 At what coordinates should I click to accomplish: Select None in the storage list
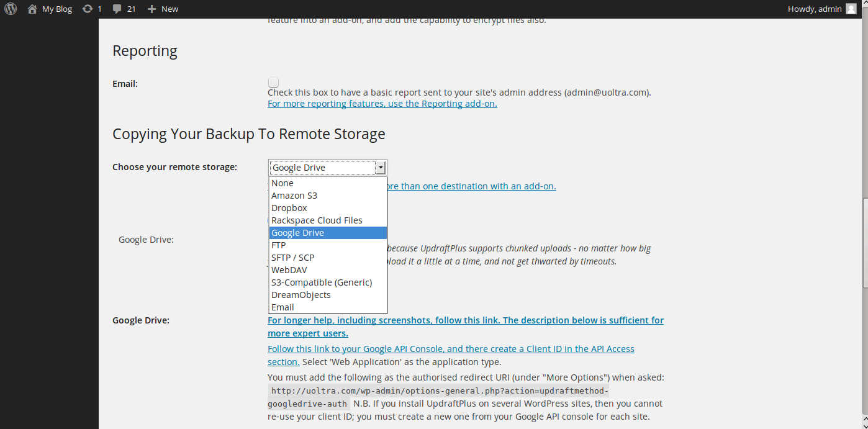[x=283, y=183]
